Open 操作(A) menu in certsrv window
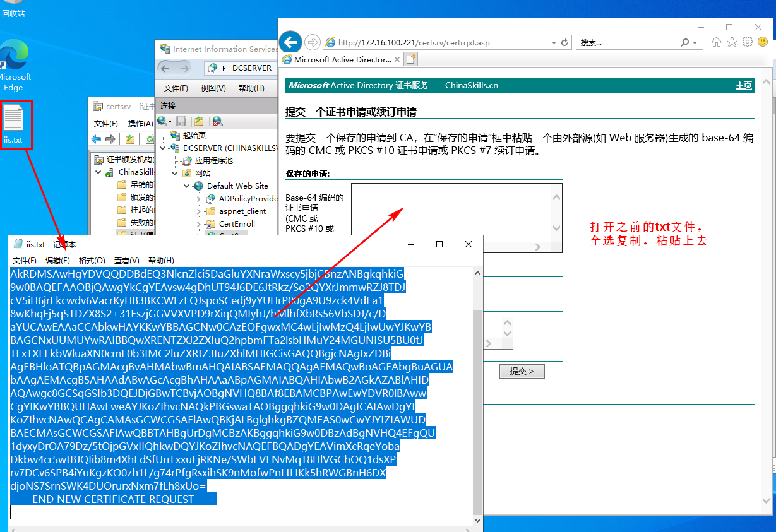This screenshot has width=776, height=532. point(140,124)
